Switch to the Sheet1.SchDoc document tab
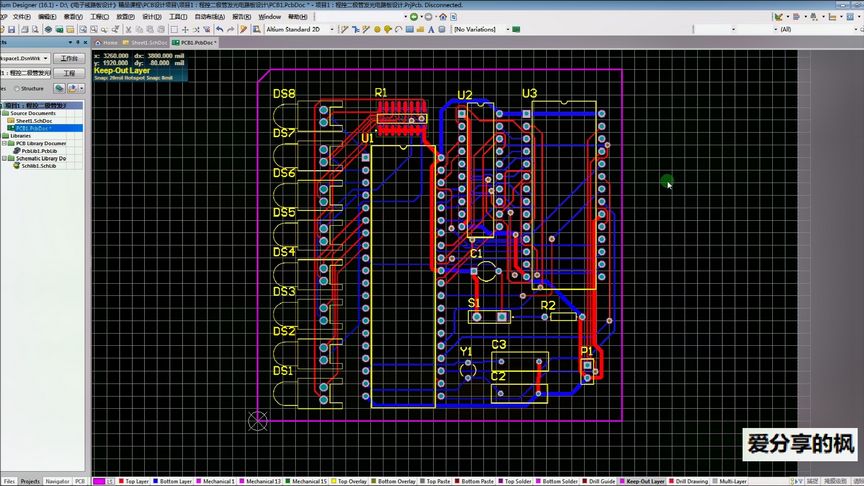Screen dimensions: 864x486 145,42
